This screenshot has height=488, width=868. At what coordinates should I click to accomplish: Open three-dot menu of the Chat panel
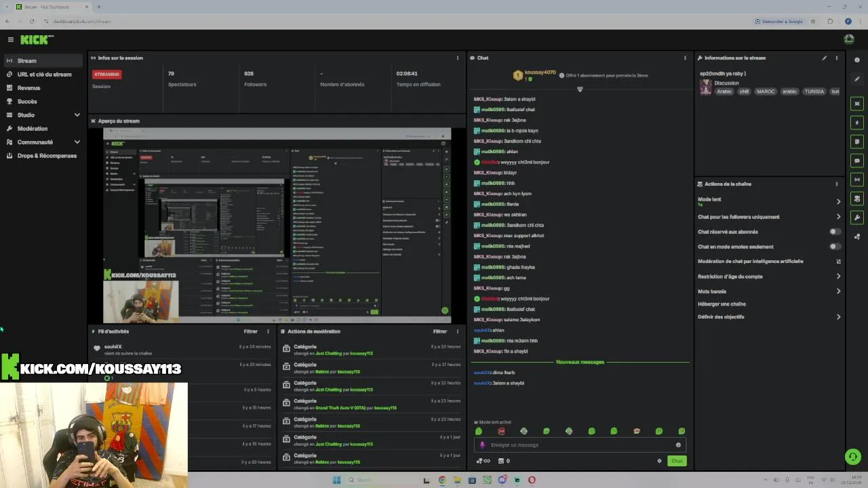tap(685, 58)
